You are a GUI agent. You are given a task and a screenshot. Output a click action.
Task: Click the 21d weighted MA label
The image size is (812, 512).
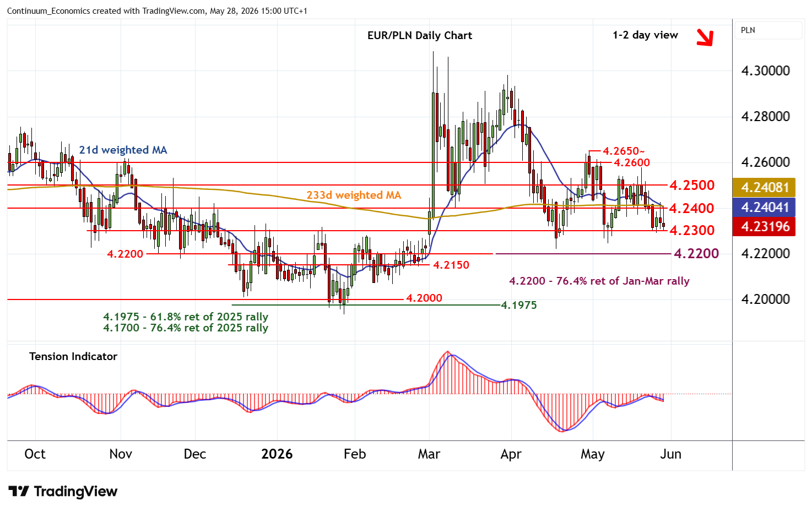[x=123, y=150]
